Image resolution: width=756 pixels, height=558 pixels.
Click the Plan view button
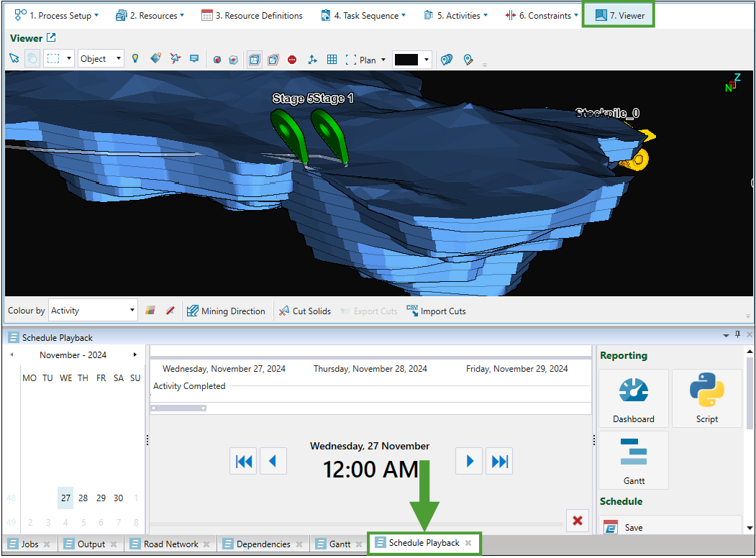click(x=360, y=60)
